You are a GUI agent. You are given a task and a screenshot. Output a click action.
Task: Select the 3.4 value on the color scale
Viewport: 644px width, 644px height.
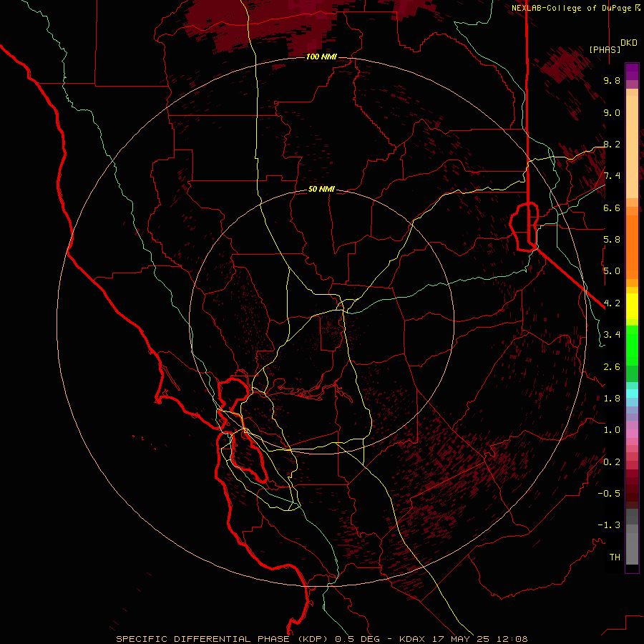pyautogui.click(x=612, y=335)
